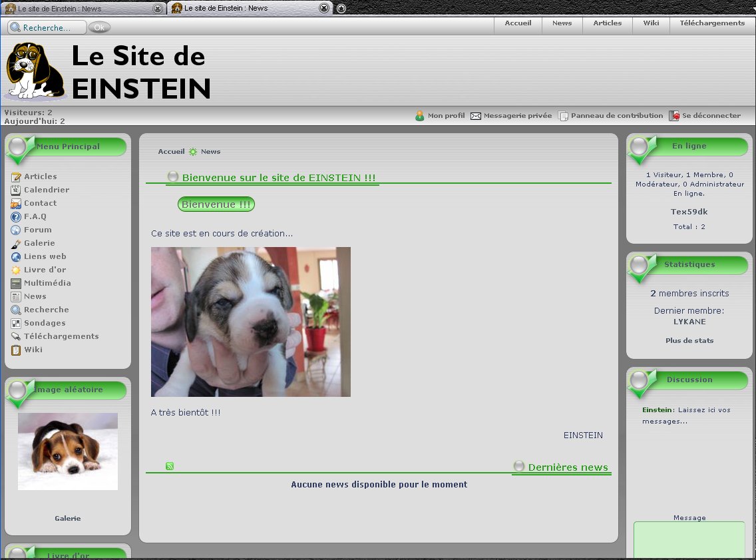Click the Einstein dog logo in the header
The image size is (756, 560).
(x=35, y=71)
